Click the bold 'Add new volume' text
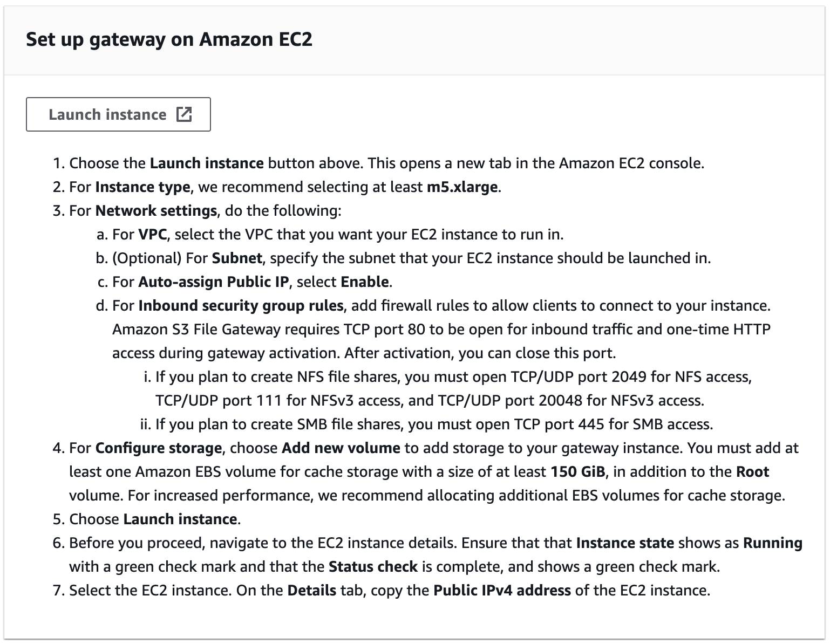This screenshot has width=830, height=644. pyautogui.click(x=341, y=448)
